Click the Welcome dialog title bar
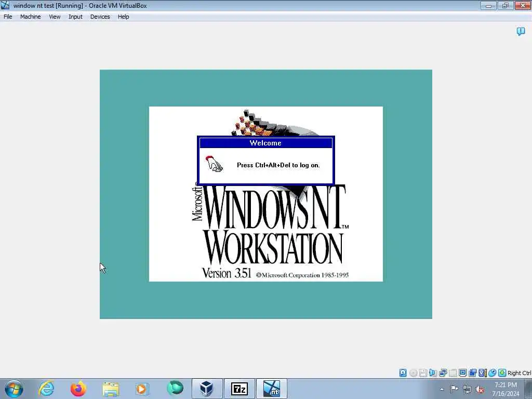532x399 pixels. tap(265, 143)
